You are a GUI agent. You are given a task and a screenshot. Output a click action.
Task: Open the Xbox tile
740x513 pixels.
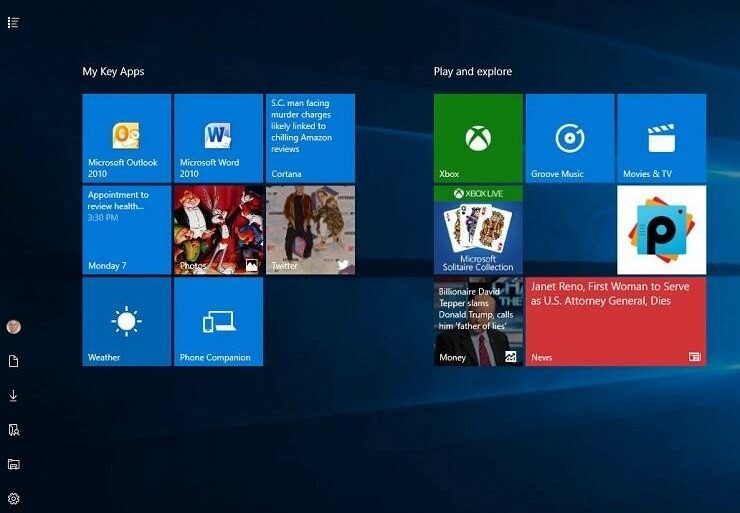478,138
